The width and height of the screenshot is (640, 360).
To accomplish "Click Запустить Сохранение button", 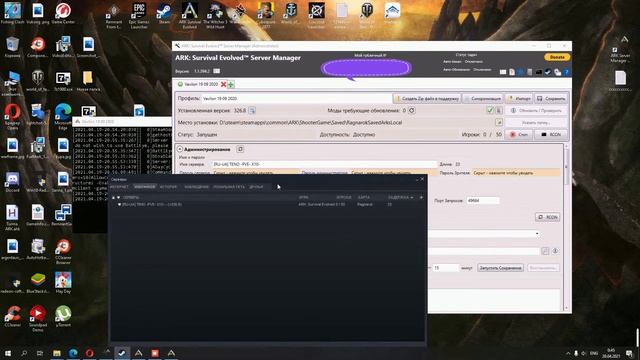I will [500, 268].
